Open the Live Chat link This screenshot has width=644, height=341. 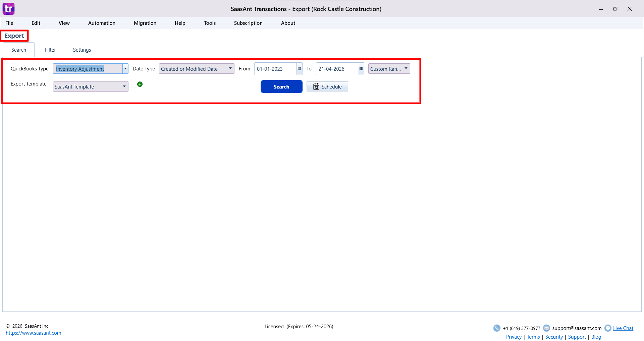[x=623, y=328]
